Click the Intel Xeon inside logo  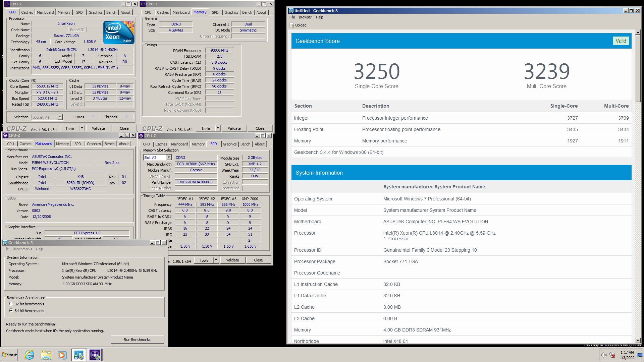(119, 32)
